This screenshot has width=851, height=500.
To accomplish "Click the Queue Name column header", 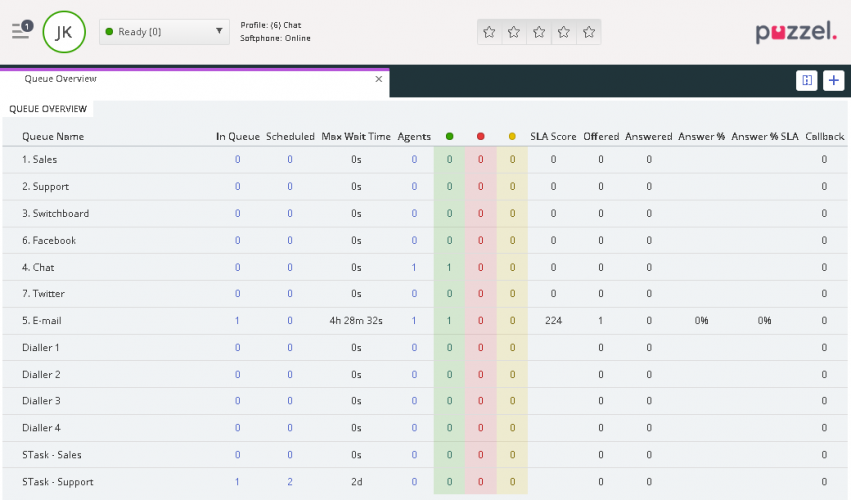I will (x=53, y=136).
